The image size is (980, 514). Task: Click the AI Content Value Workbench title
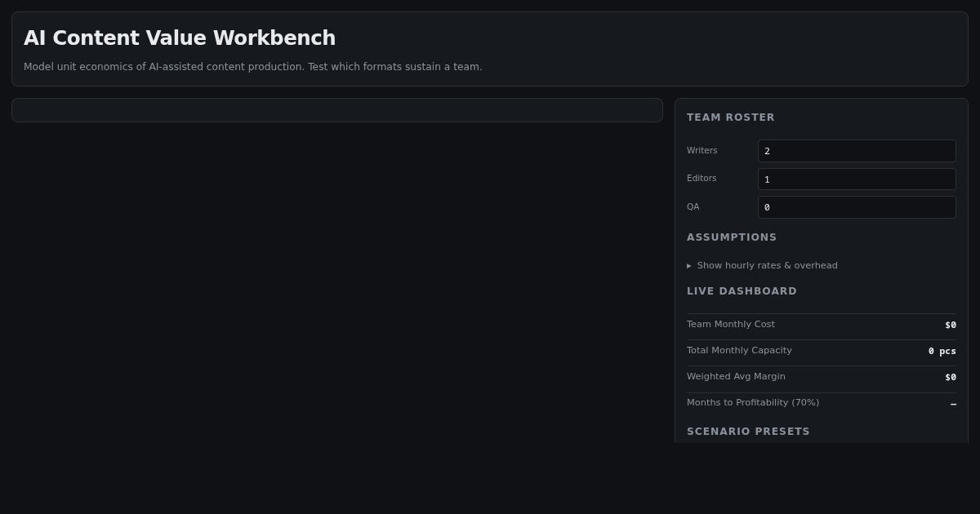pyautogui.click(x=180, y=38)
